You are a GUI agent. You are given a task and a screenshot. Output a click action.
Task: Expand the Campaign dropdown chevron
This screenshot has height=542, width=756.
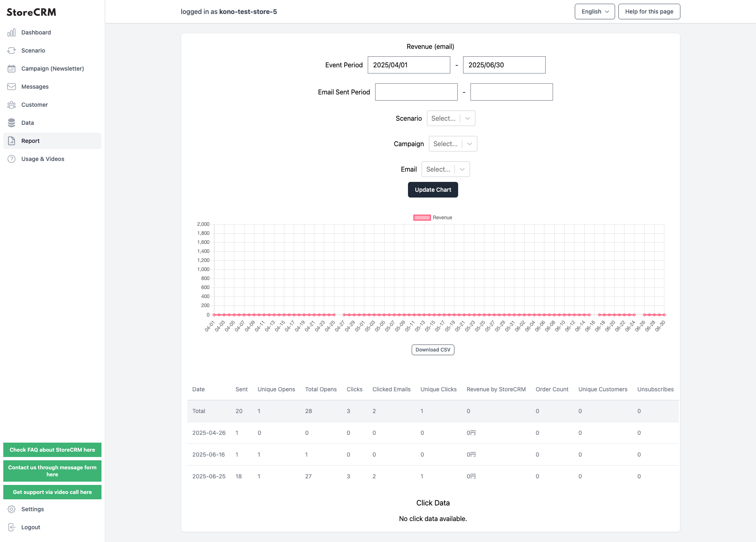coord(470,144)
